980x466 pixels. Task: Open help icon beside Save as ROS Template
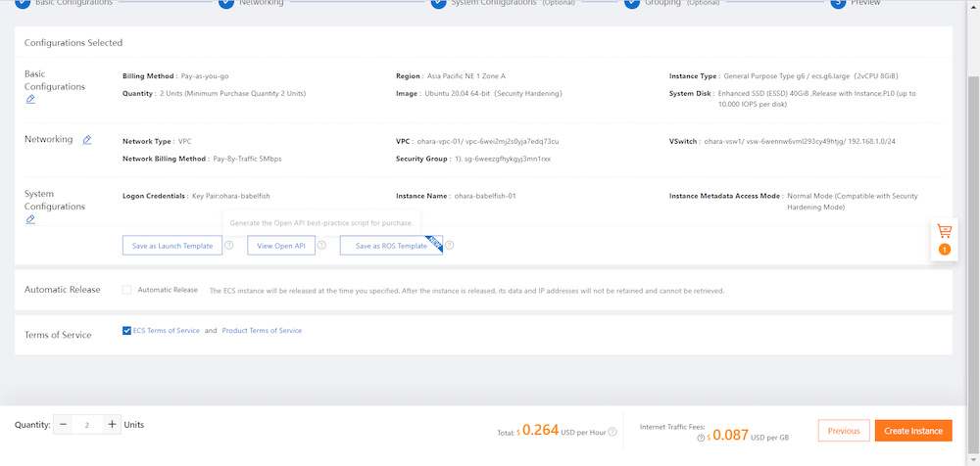pos(450,246)
